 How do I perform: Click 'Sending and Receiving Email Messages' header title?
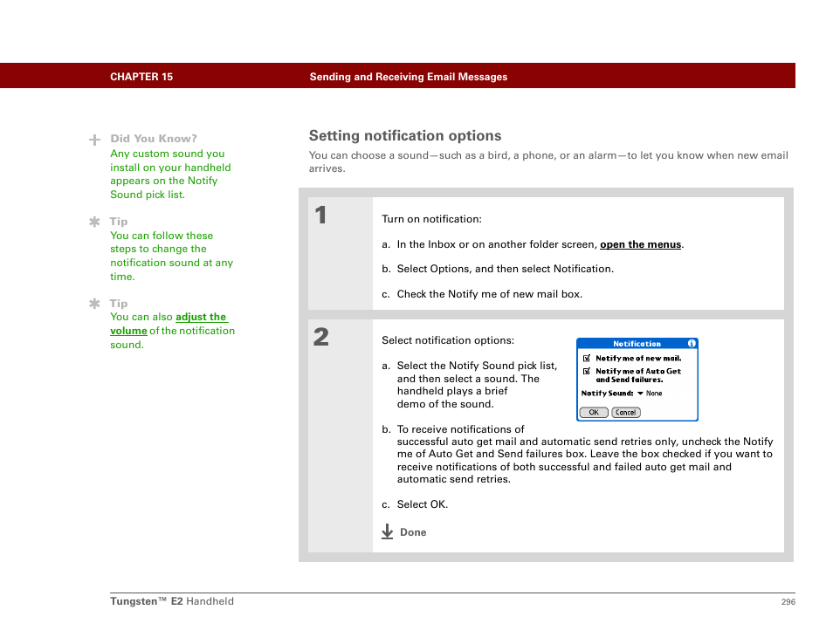tap(408, 77)
